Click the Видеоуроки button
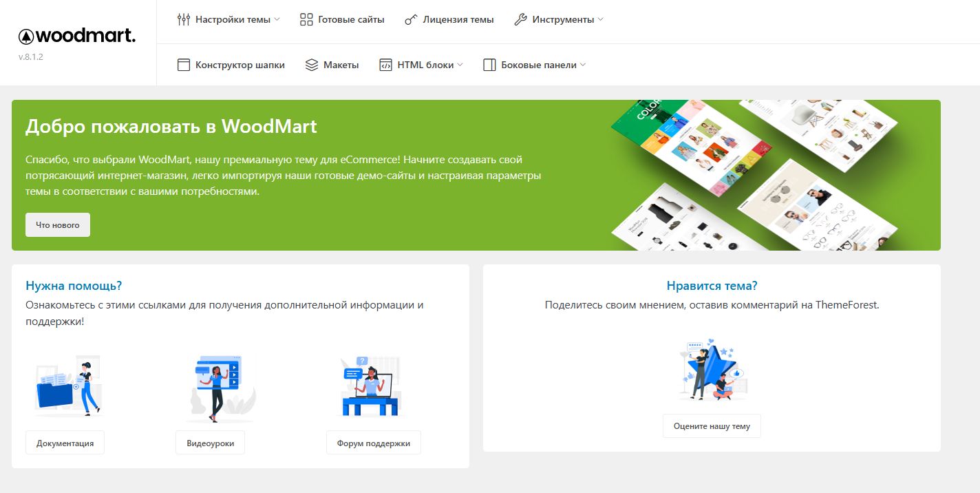 click(x=210, y=443)
